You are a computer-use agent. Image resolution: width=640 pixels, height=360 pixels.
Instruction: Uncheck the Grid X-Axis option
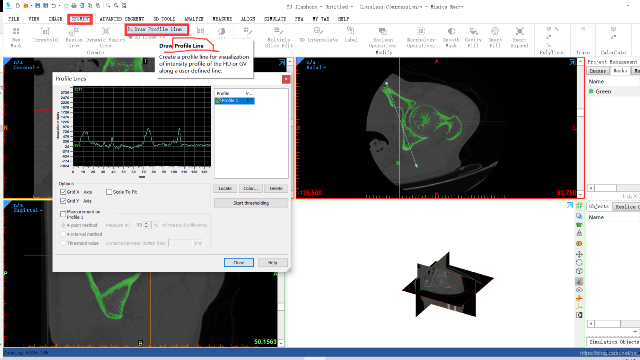coord(63,192)
